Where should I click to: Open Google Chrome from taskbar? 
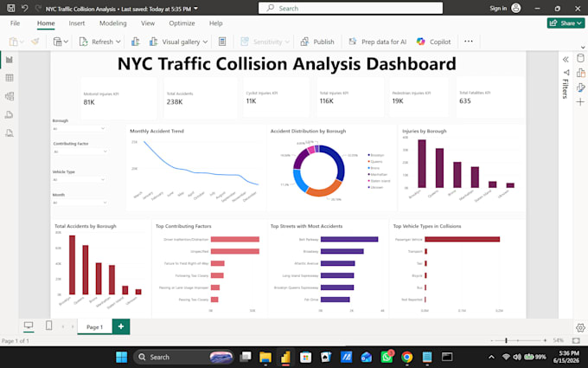[407, 357]
